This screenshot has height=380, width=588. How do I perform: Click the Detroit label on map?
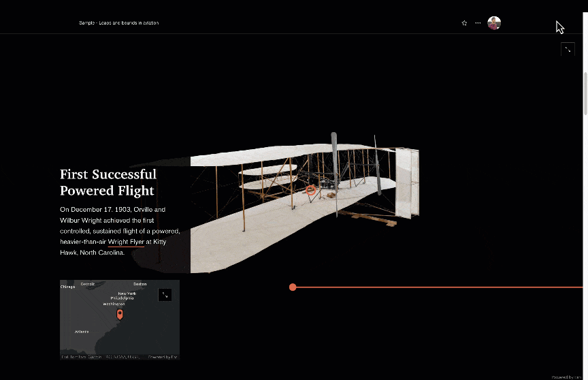[x=88, y=284]
